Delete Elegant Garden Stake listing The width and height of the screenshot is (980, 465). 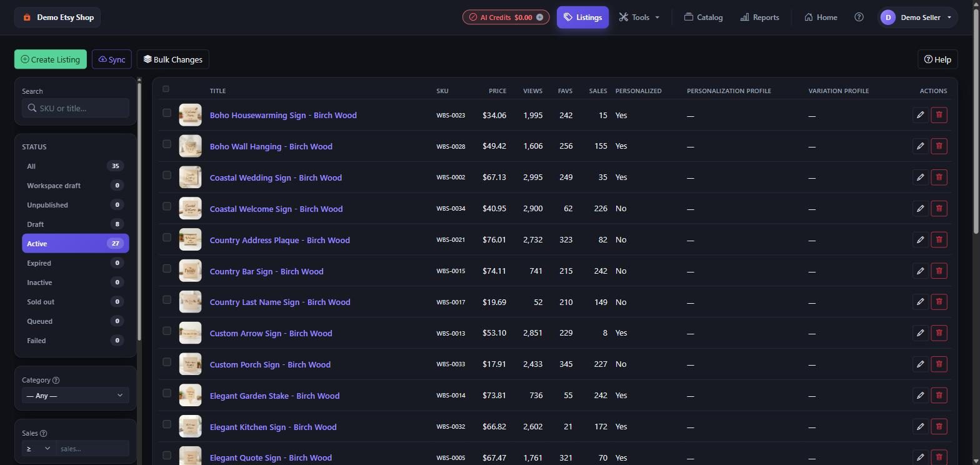coord(939,396)
